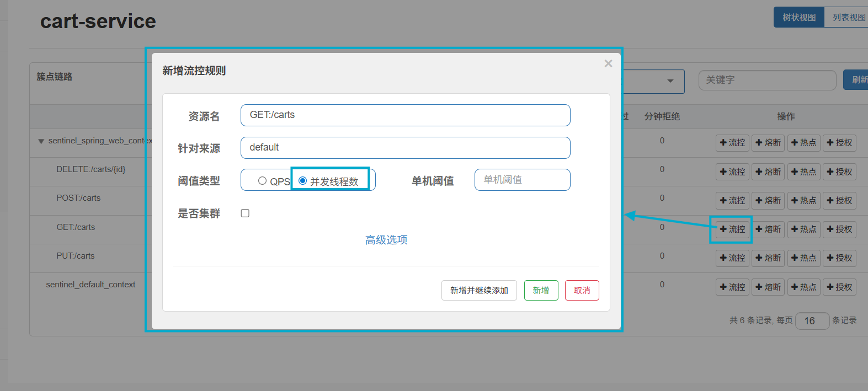Screen dimensions: 868x391
Task: Select the QPS threshold type radio
Action: click(x=262, y=181)
